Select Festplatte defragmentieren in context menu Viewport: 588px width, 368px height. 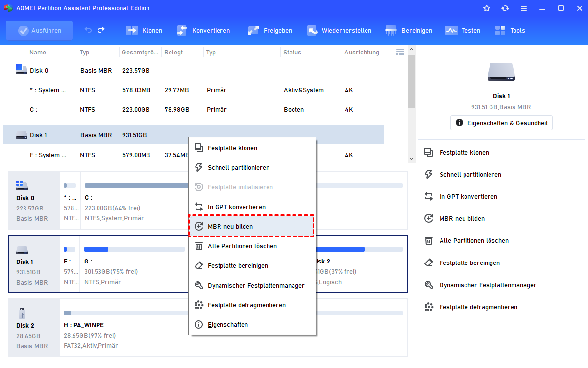pyautogui.click(x=252, y=305)
